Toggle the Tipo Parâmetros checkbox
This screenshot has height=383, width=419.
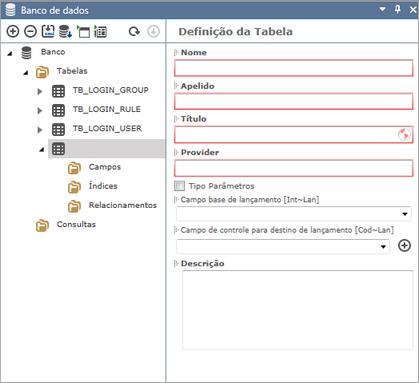pos(179,186)
